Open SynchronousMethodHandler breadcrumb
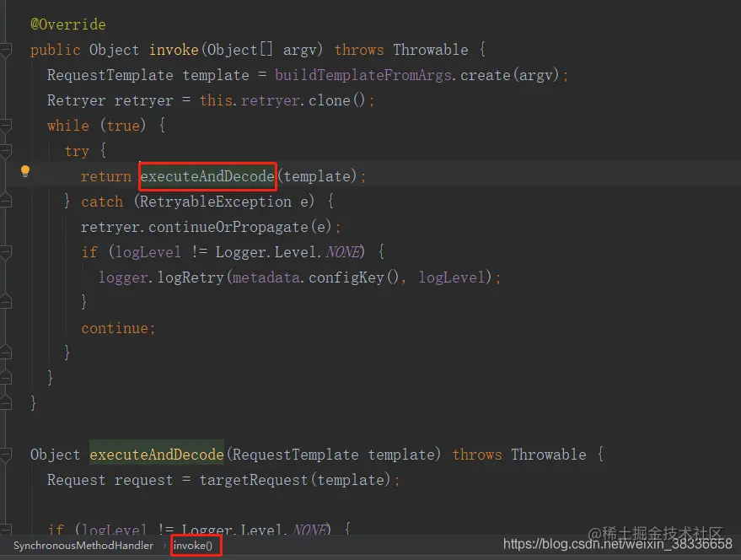This screenshot has width=741, height=560. point(83,546)
